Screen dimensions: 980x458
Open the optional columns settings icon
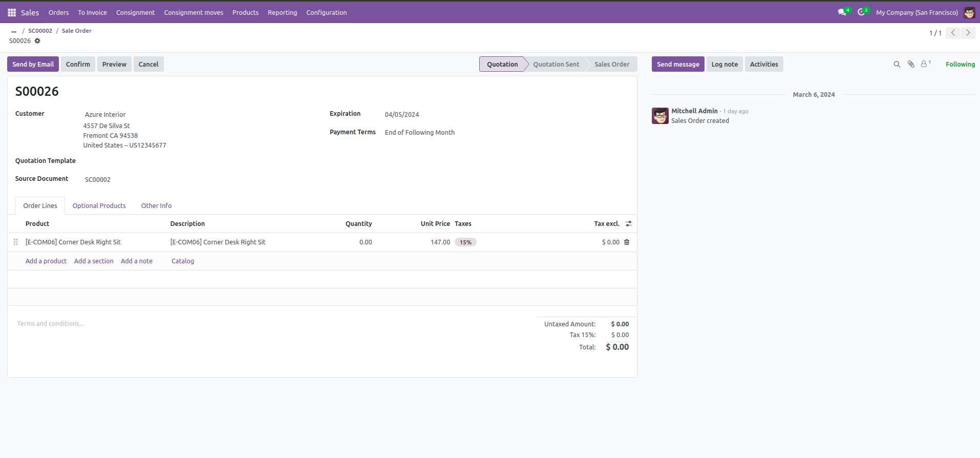(629, 224)
